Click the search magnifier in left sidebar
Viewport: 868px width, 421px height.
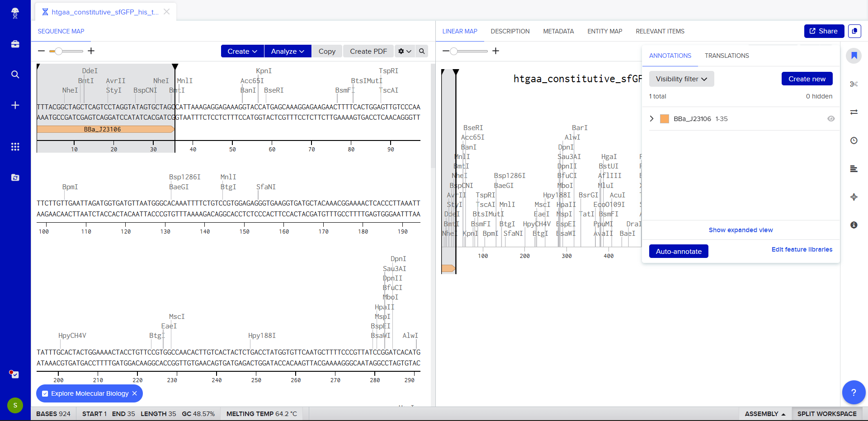[x=15, y=75]
